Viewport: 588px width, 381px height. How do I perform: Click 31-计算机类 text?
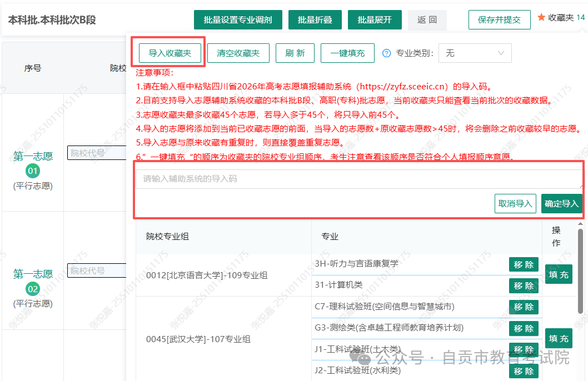click(338, 285)
